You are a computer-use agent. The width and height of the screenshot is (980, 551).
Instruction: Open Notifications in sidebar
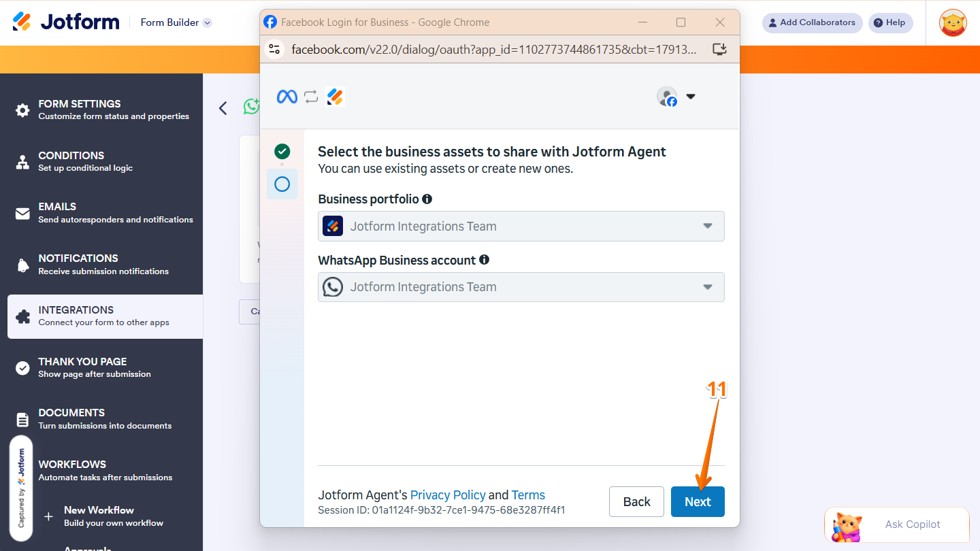[105, 264]
